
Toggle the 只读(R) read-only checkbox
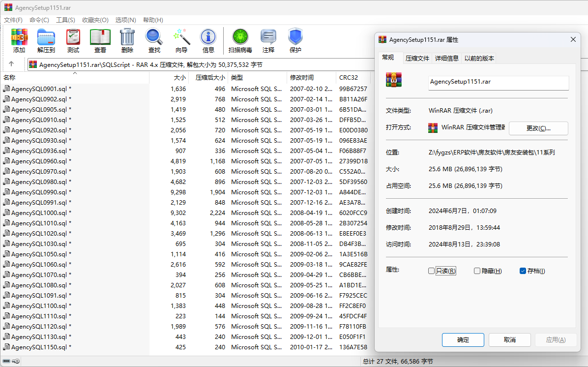[x=431, y=271]
